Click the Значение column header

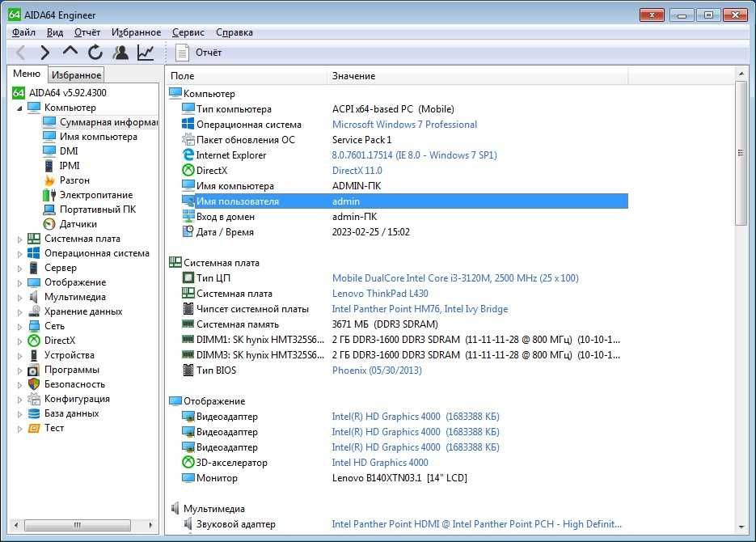478,76
